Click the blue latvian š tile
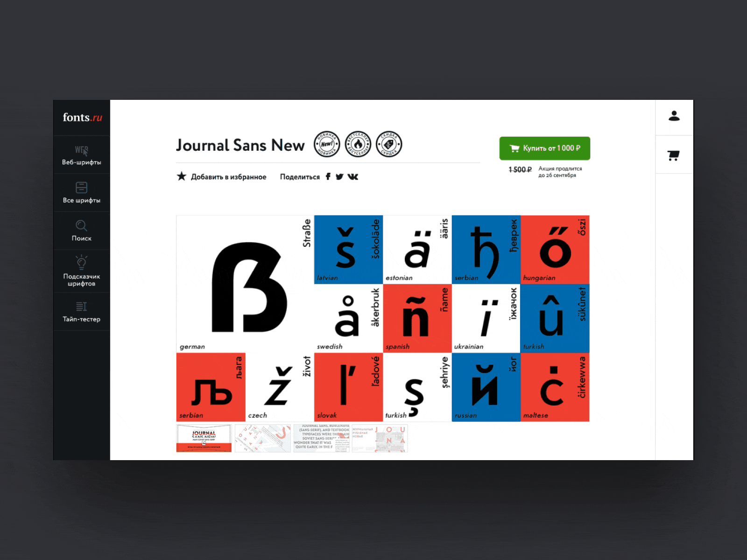Image resolution: width=747 pixels, height=560 pixels. coord(348,250)
